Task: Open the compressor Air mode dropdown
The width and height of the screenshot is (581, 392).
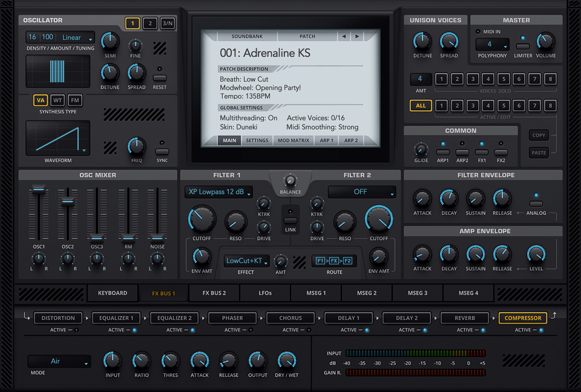Action: pos(59,361)
